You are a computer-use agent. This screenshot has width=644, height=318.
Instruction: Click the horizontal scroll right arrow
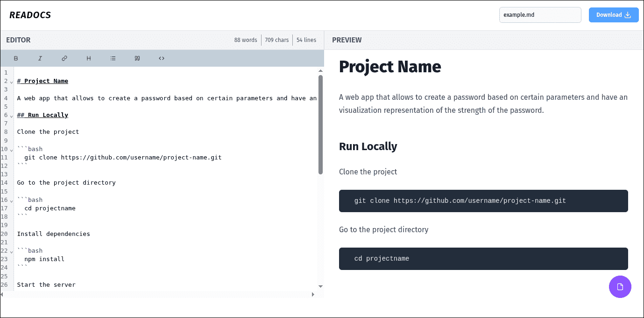click(313, 294)
